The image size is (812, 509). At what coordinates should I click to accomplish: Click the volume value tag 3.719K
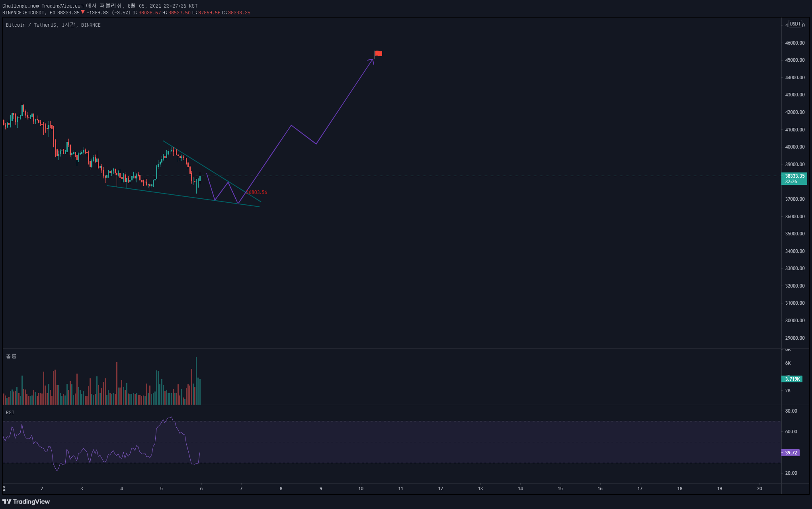(x=792, y=379)
